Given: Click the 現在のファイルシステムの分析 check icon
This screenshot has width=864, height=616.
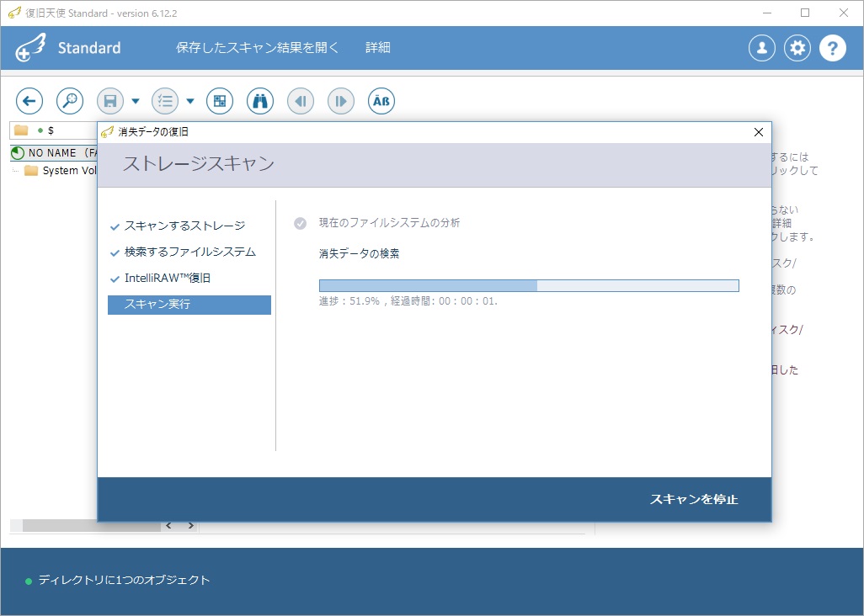Looking at the screenshot, I should pyautogui.click(x=301, y=224).
